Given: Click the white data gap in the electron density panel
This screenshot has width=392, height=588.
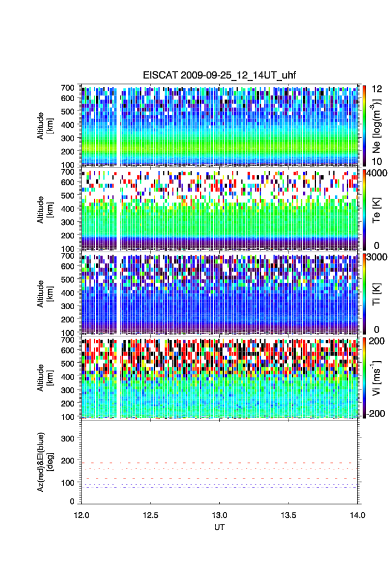Looking at the screenshot, I should coord(120,125).
